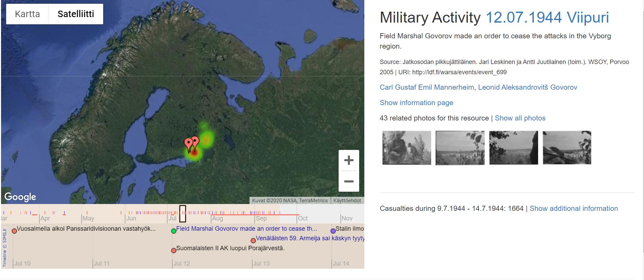Click Jul 12 date label on timeline
The height and width of the screenshot is (280, 644).
[182, 264]
